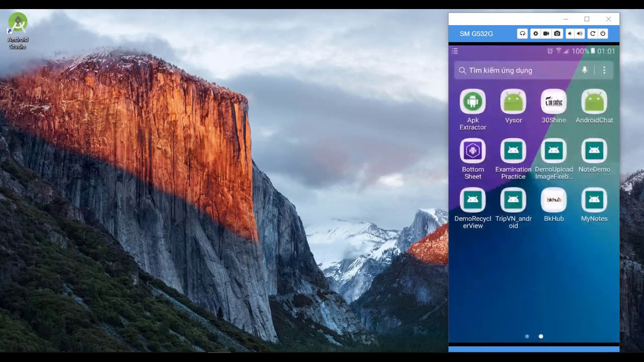Launch the MyNotes app
The width and height of the screenshot is (644, 362).
pos(594,205)
